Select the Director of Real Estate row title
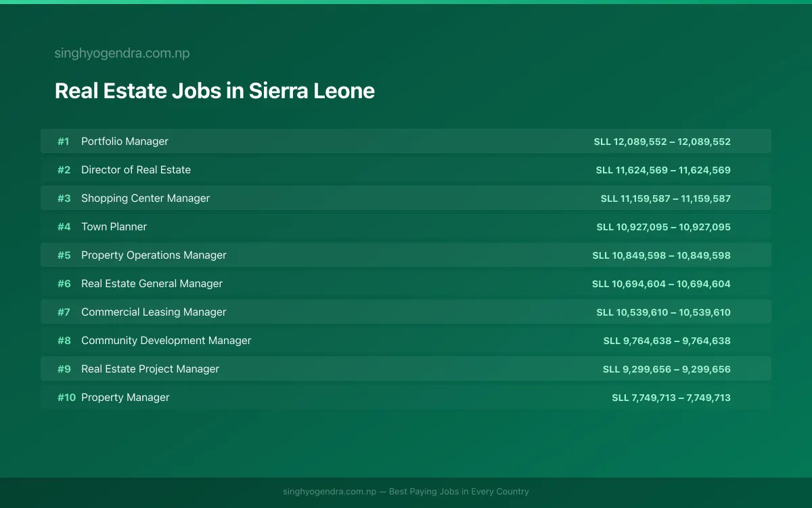Screen dimensions: 812x508 tap(136, 170)
